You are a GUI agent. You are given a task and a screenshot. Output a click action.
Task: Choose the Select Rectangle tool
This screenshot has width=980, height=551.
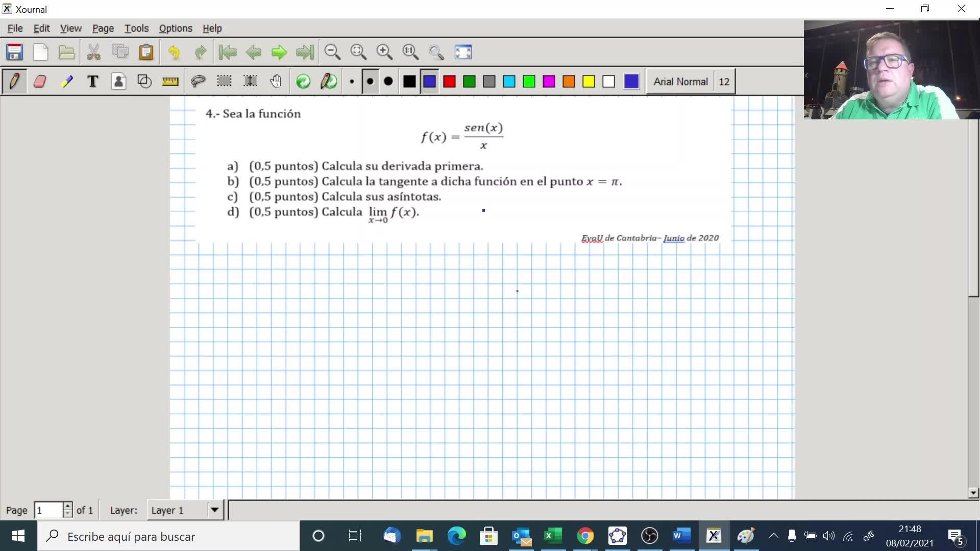coord(224,82)
